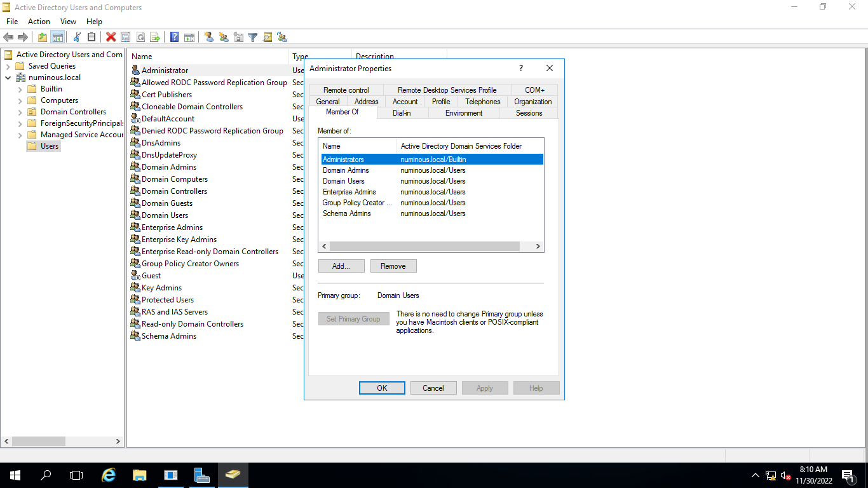Click the Windows Start button
The width and height of the screenshot is (868, 488).
(15, 475)
